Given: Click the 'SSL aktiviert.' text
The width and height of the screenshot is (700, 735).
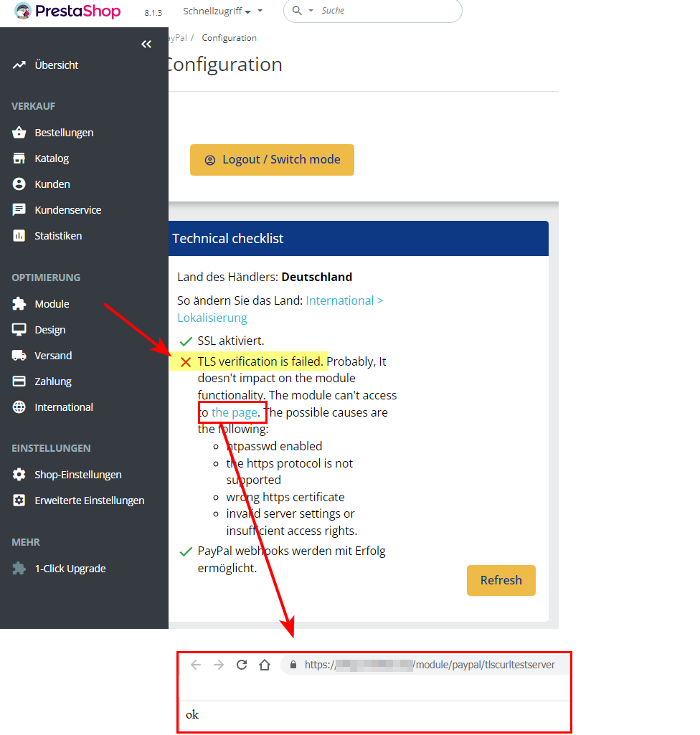Looking at the screenshot, I should (231, 341).
